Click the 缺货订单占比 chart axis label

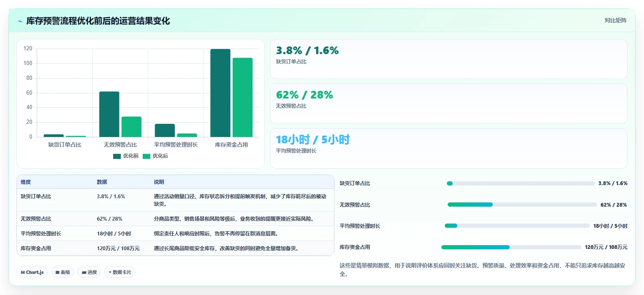[x=65, y=145]
